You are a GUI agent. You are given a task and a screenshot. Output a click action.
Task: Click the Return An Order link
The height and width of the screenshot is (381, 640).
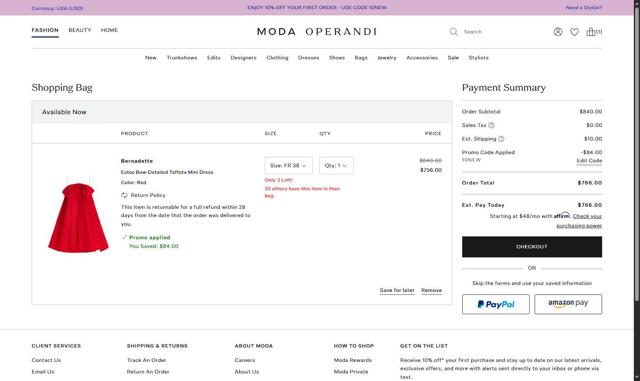[148, 372]
